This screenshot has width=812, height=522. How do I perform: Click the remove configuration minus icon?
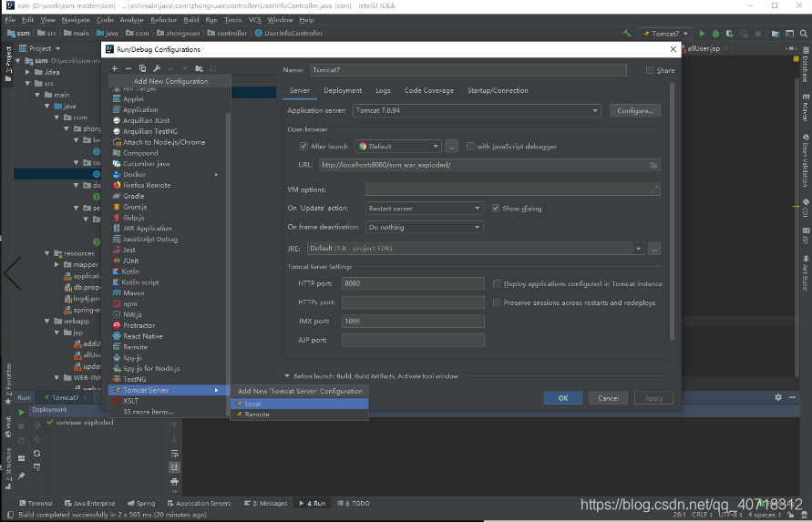(128, 68)
